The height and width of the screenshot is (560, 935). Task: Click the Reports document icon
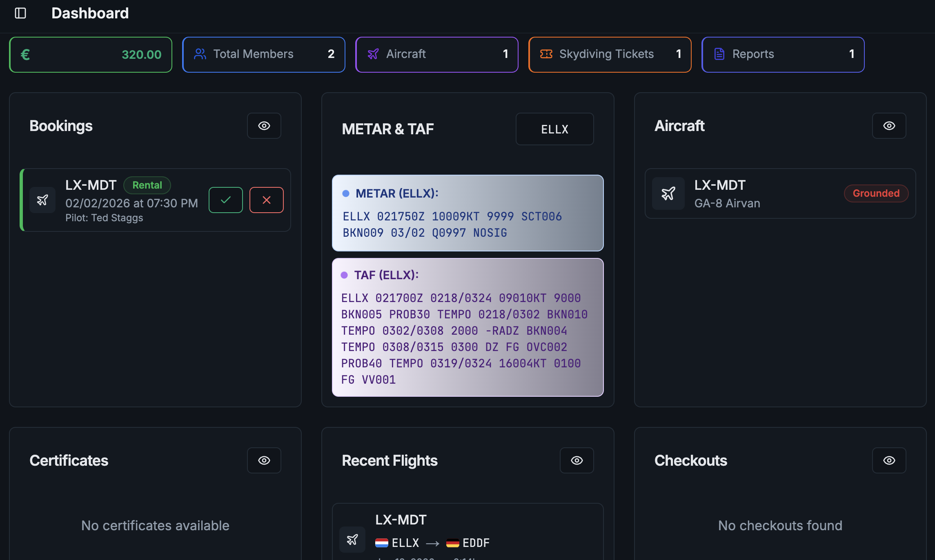coord(719,54)
